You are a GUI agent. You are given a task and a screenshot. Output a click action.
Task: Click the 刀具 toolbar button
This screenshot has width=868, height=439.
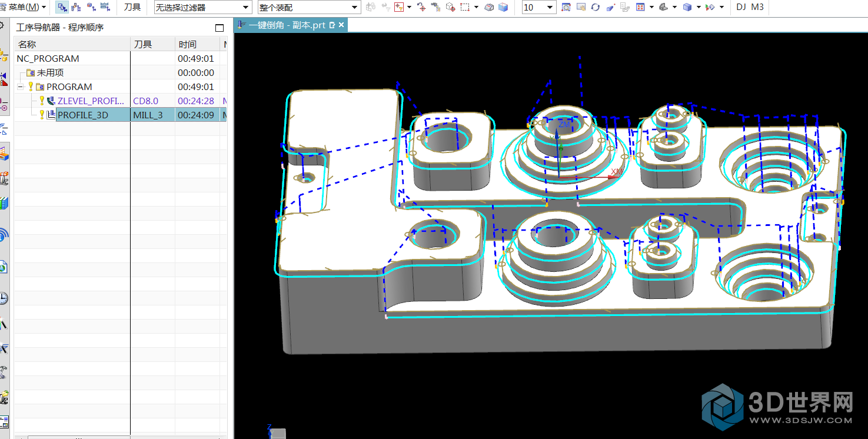[132, 7]
